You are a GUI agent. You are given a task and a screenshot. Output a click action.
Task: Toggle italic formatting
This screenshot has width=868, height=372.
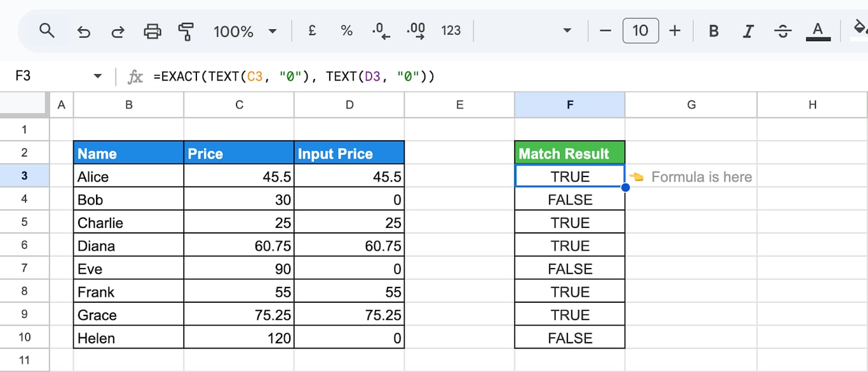749,30
